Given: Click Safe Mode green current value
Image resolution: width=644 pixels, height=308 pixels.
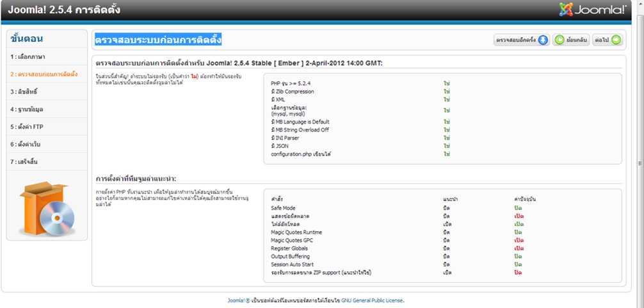Looking at the screenshot, I should click(x=518, y=208).
